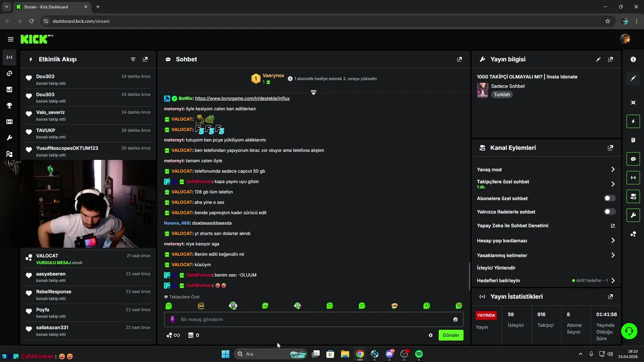Toggle the broadcast stats panel in the right sidebar
Image resolution: width=644 pixels, height=362 pixels.
633,177
